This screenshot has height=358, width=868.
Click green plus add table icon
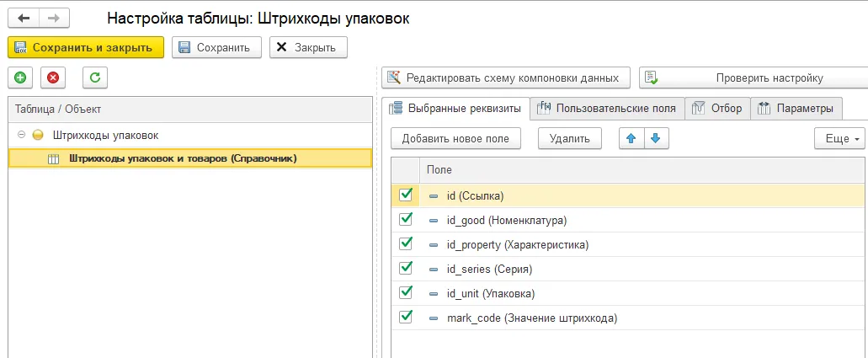[20, 77]
